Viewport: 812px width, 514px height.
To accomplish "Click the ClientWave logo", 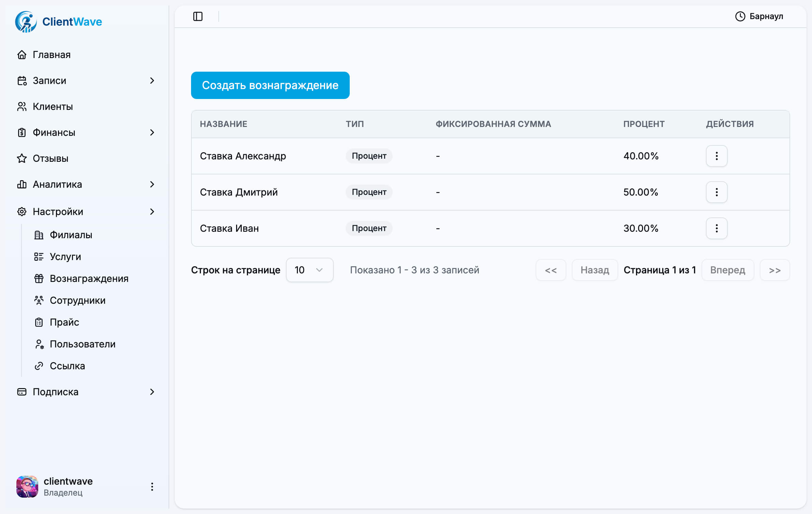I will (x=59, y=22).
